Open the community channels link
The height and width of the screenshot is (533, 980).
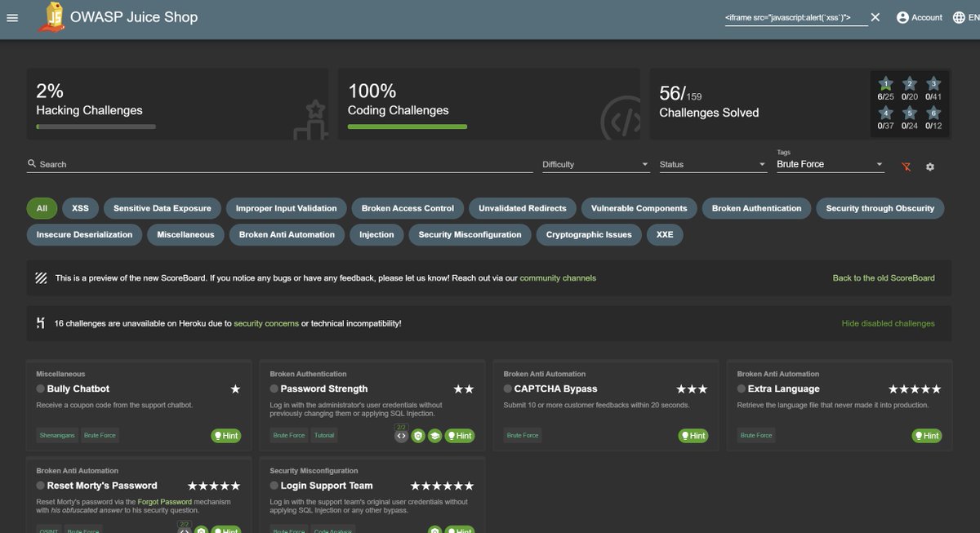pos(558,278)
